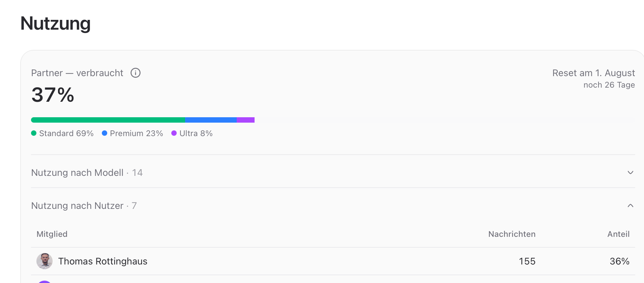Click the green Standard segment of usage bar
Viewport: 644px width, 283px height.
tap(108, 120)
